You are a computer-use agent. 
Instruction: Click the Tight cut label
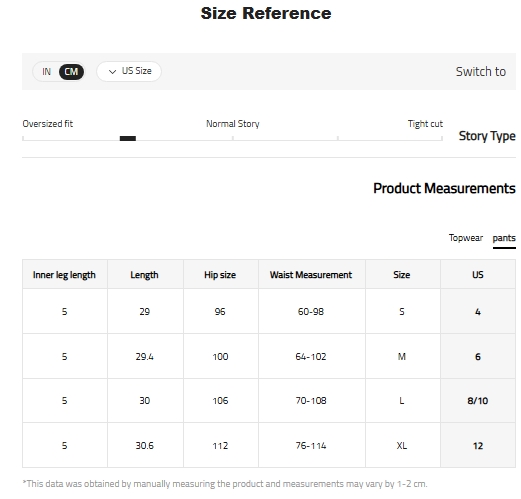pos(425,124)
